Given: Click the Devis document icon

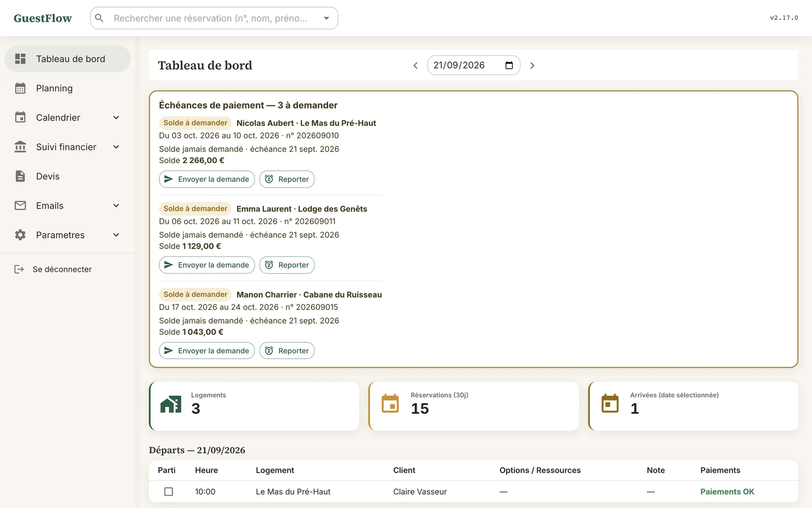Looking at the screenshot, I should (x=20, y=176).
